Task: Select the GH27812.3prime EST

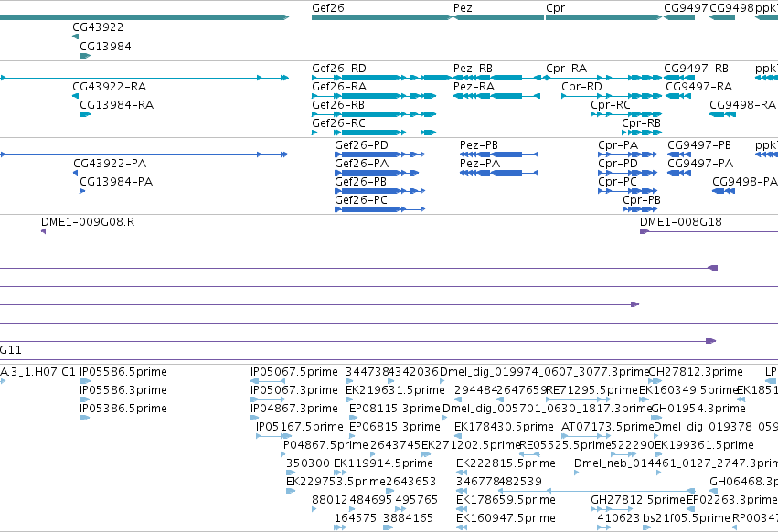Action: point(655,381)
